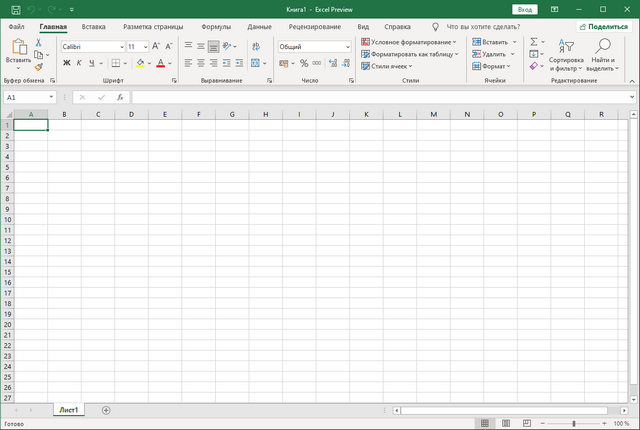The height and width of the screenshot is (430, 640).
Task: Click the Percent style icon
Action: pos(304,63)
